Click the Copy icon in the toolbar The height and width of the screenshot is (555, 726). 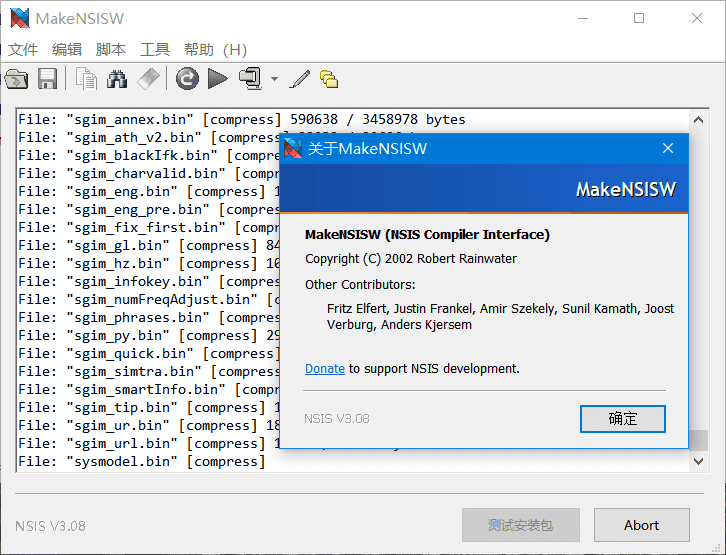[x=87, y=78]
